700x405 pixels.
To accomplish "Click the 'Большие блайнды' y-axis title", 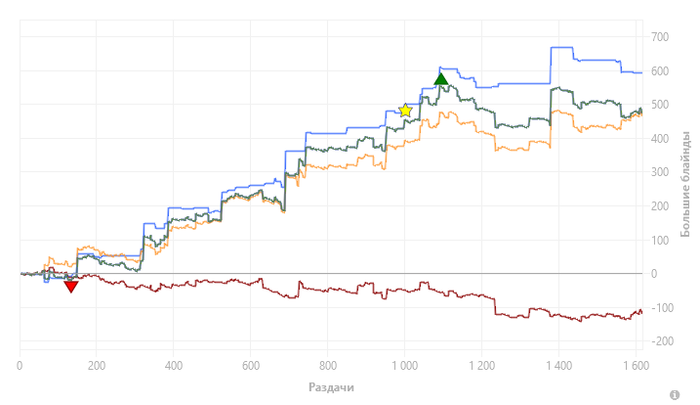I will [x=685, y=189].
